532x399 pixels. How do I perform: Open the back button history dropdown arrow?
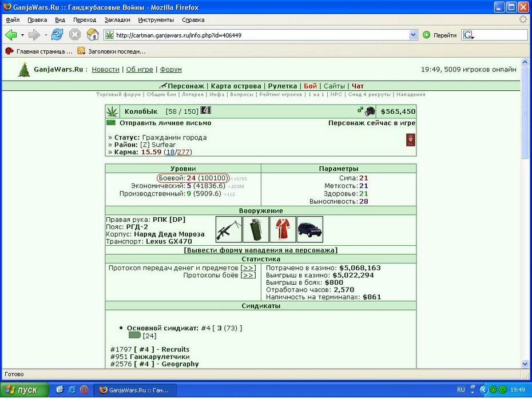[22, 35]
